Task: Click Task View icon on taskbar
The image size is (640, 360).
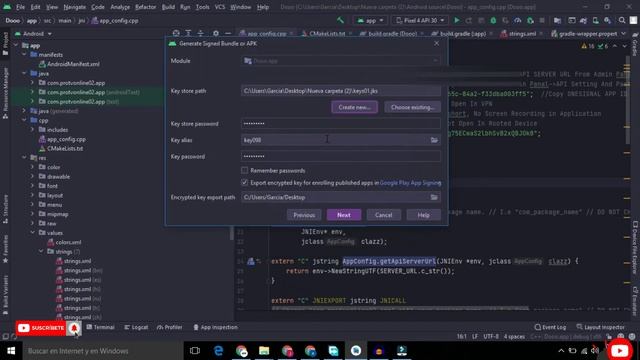Action: tap(195, 351)
